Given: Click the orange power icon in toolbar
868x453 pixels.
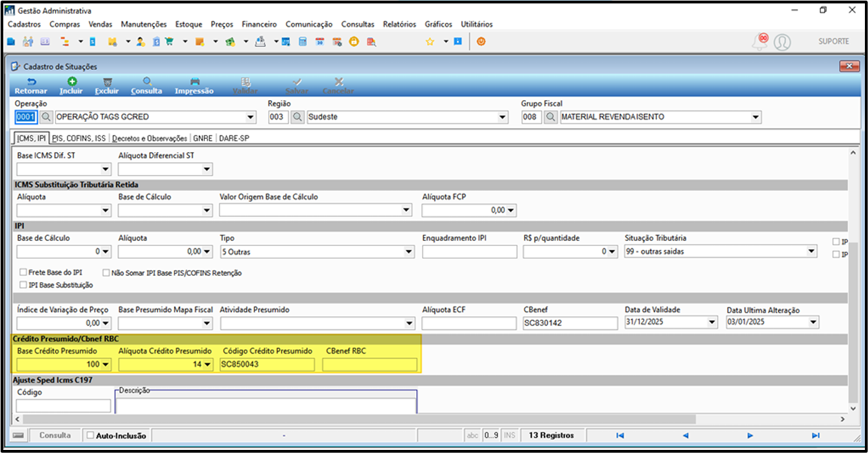Looking at the screenshot, I should 481,42.
